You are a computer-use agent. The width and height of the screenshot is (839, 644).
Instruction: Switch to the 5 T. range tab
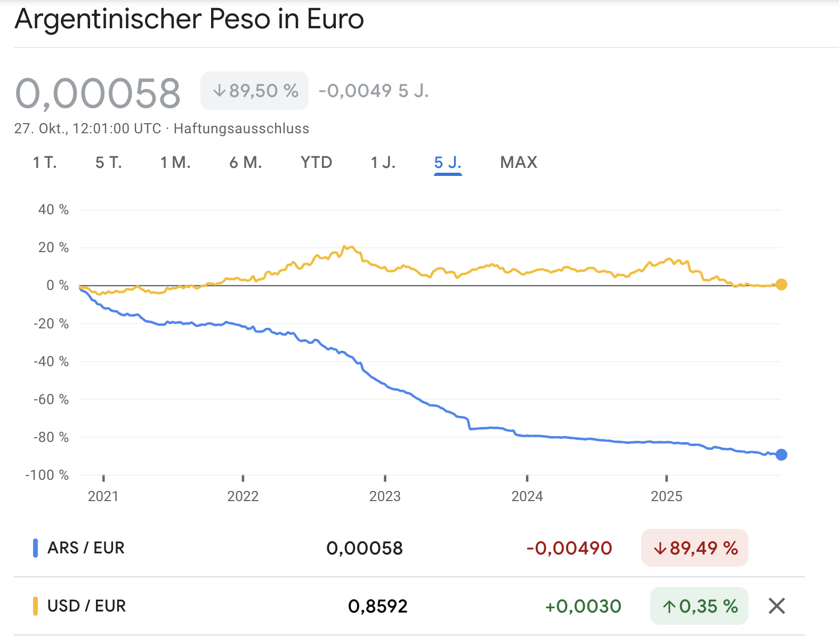(x=109, y=162)
